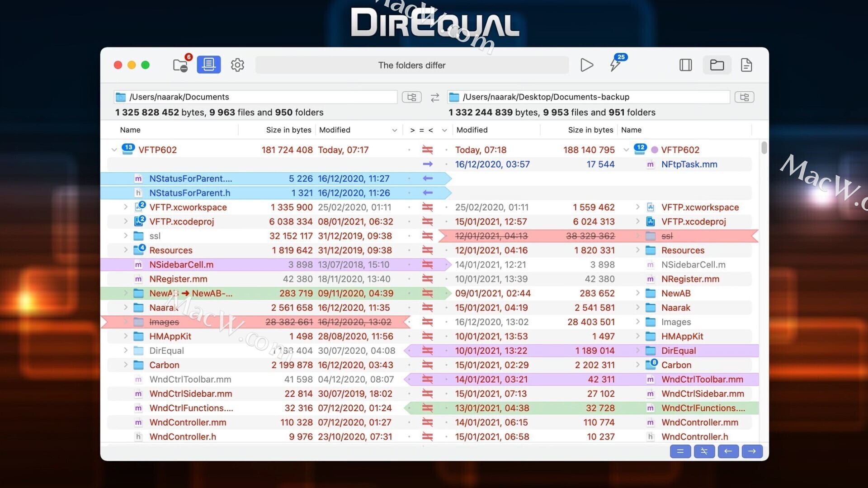Click the copy-to-right arrow button at bottom
Image resolution: width=868 pixels, height=488 pixels.
coord(752,451)
